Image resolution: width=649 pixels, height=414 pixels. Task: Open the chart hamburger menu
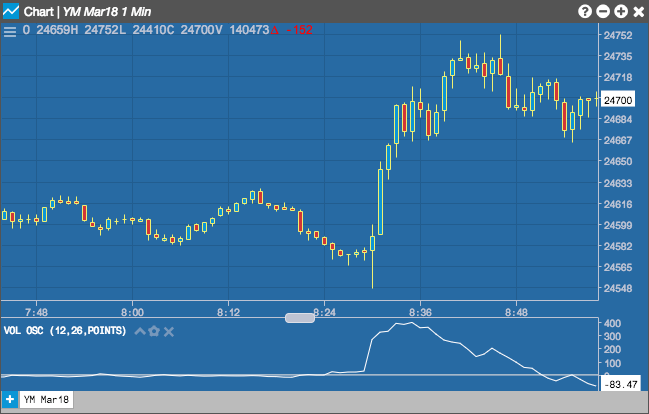[10, 31]
